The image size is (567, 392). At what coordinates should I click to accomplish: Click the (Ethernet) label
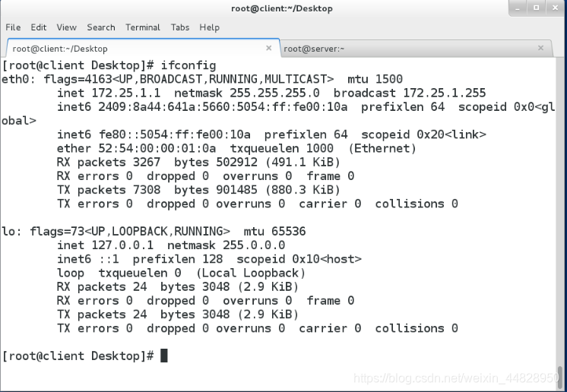[x=382, y=148]
